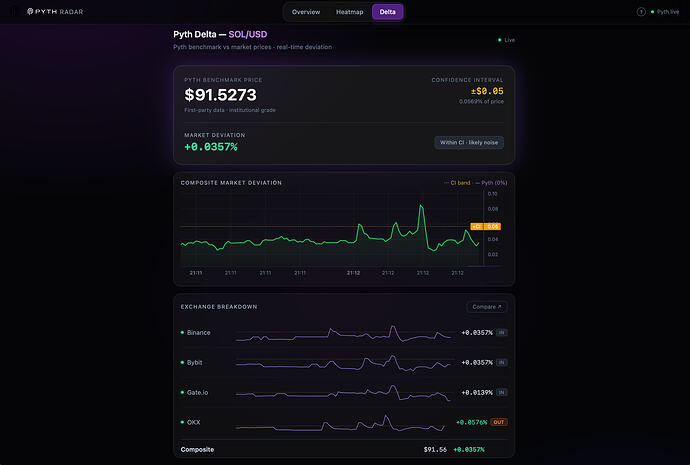Click the IN badge on the Binance row

(502, 333)
